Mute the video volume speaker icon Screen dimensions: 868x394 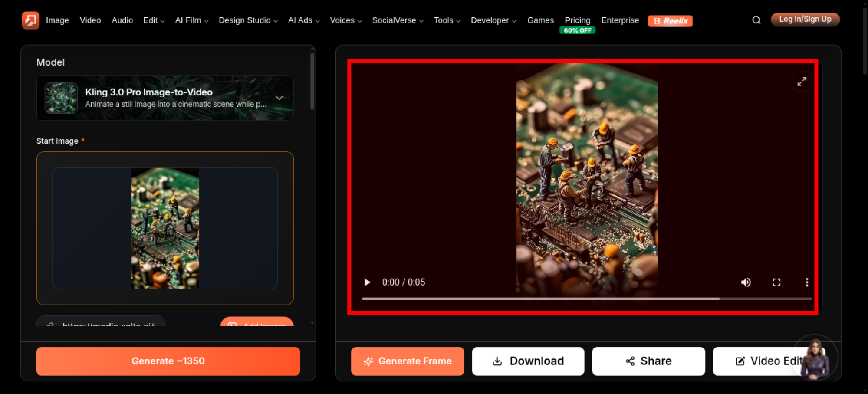[x=746, y=282]
